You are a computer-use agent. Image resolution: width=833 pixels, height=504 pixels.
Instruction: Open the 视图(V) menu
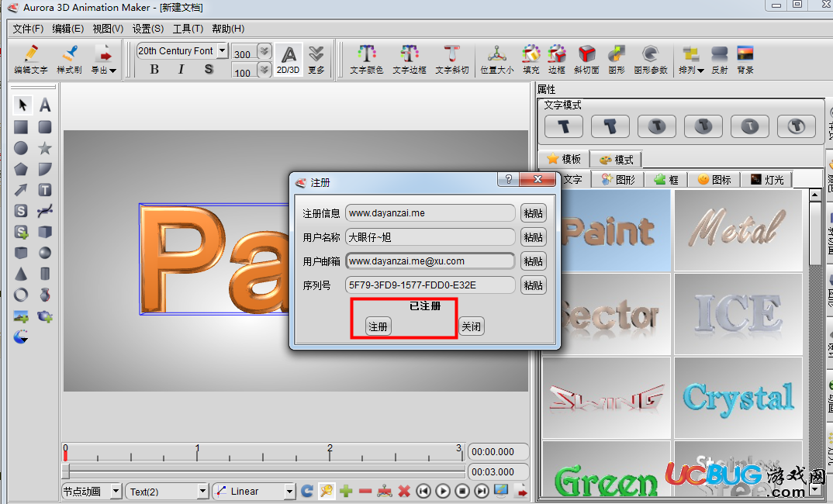click(108, 29)
